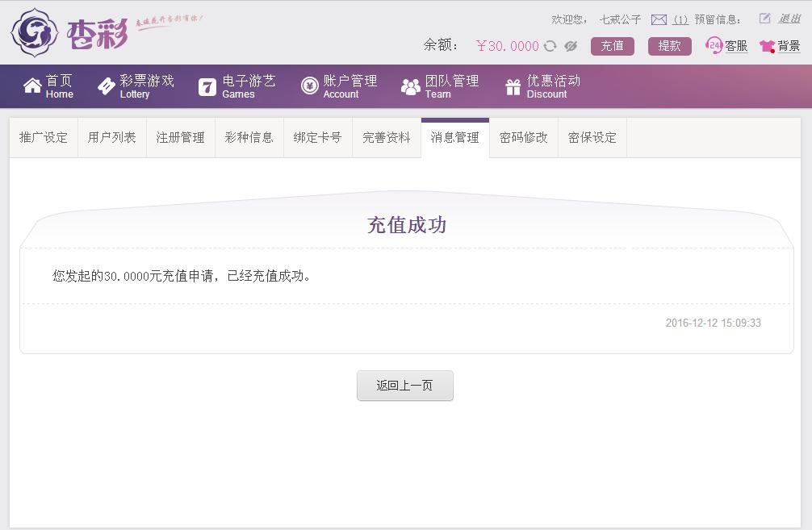Click the 提款 withdraw button
The image size is (812, 530).
[669, 46]
